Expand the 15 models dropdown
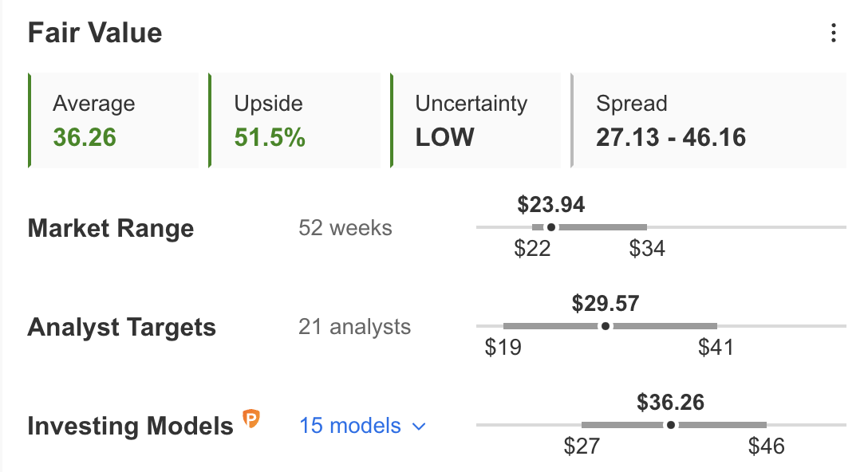868x472 pixels. click(362, 426)
